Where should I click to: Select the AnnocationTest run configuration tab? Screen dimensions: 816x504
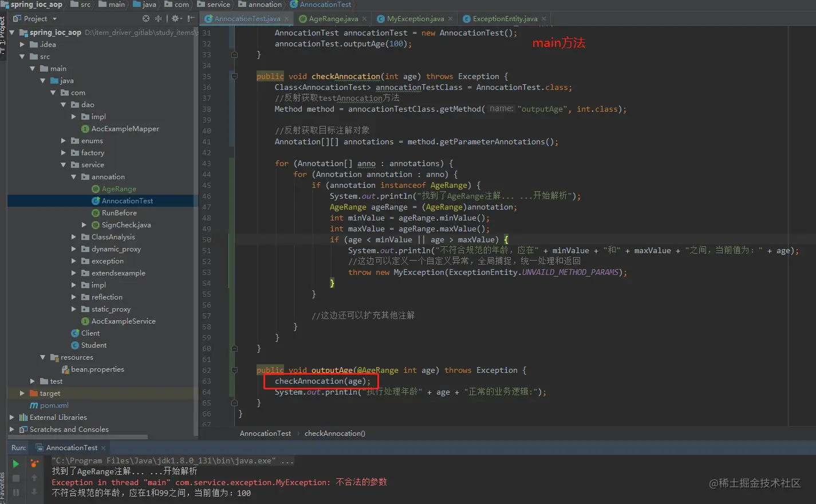(72, 448)
